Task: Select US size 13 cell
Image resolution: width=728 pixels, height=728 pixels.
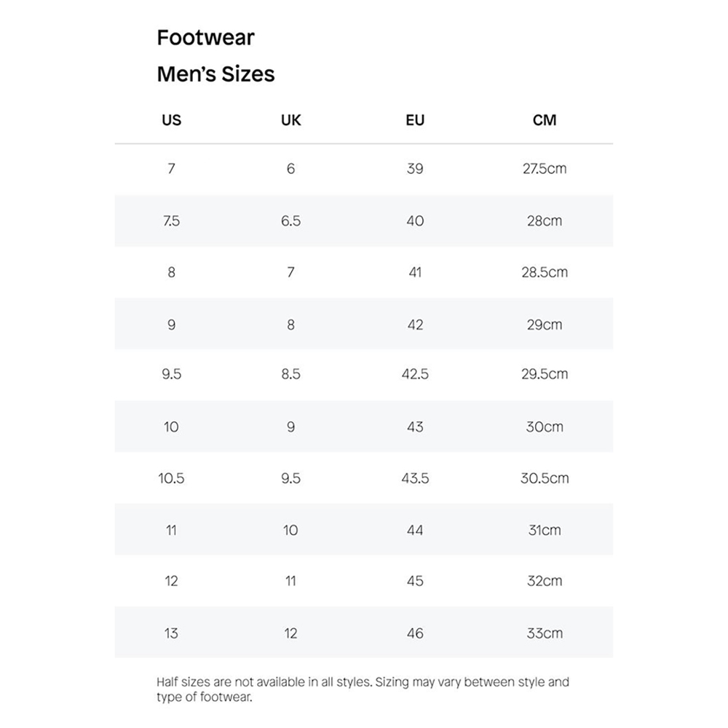Action: pyautogui.click(x=171, y=633)
